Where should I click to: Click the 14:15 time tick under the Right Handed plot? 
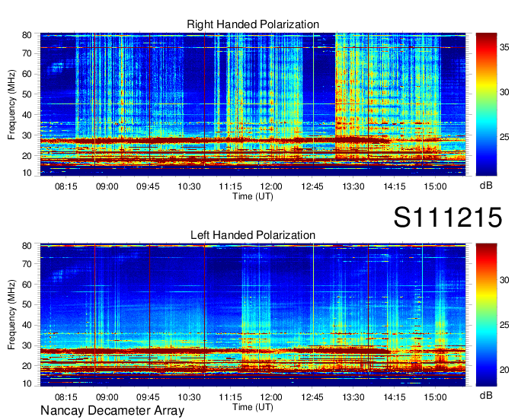pos(394,186)
